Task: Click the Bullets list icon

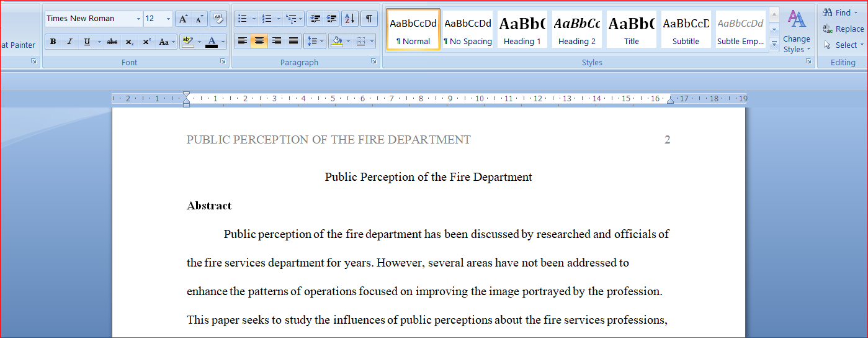Action: pyautogui.click(x=243, y=19)
